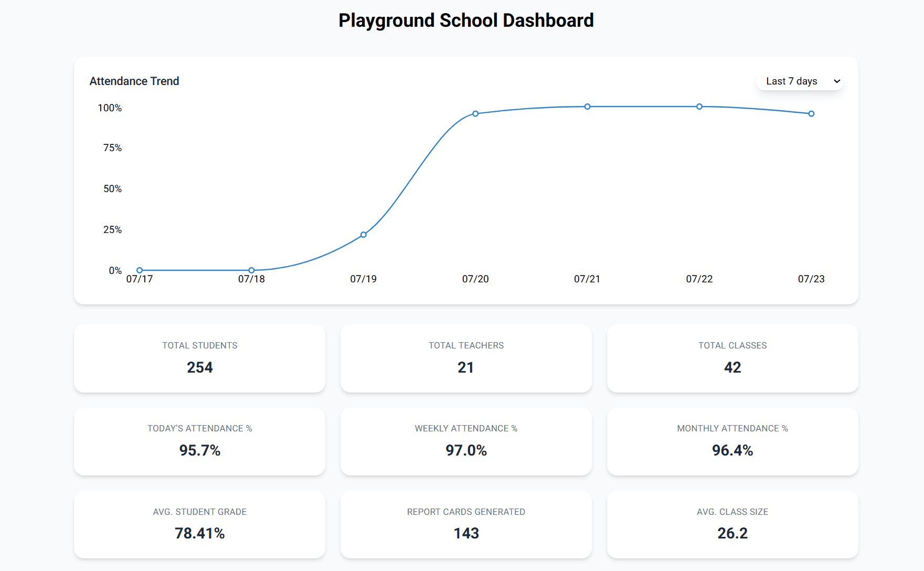Open the Total Students card
This screenshot has width=924, height=571.
(199, 358)
